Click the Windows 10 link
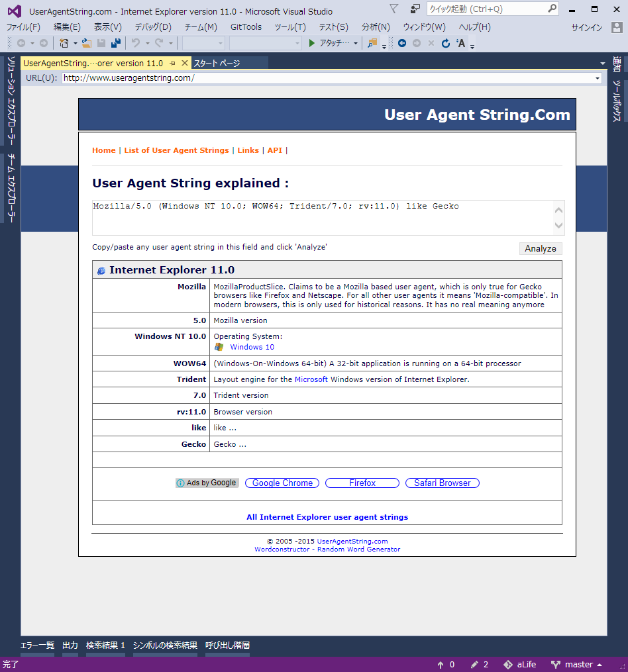This screenshot has height=672, width=628. pyautogui.click(x=252, y=347)
